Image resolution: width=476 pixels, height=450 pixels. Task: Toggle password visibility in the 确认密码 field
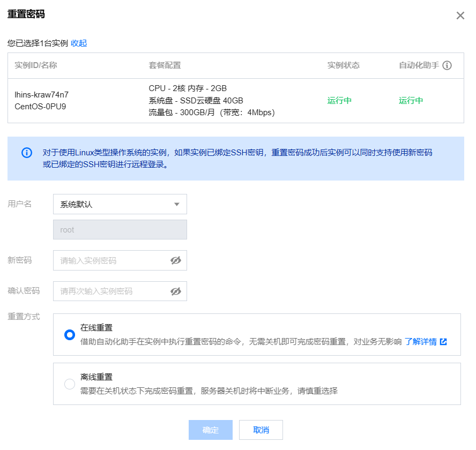point(176,291)
